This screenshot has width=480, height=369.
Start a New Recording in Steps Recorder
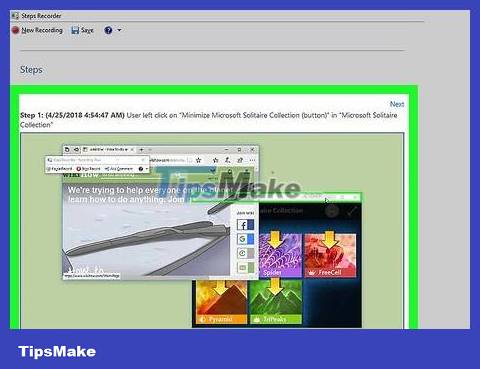tap(37, 30)
